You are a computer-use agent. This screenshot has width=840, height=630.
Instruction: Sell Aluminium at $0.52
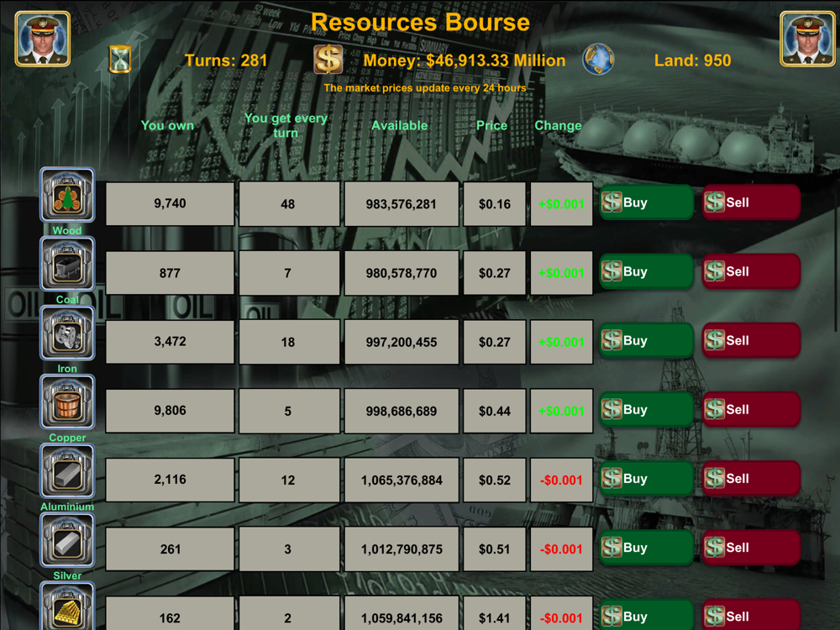[x=751, y=479]
